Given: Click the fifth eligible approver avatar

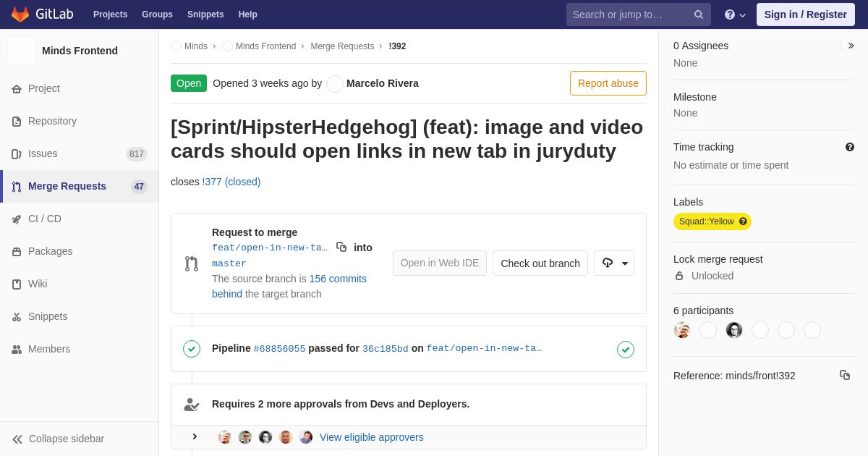Looking at the screenshot, I should click(x=306, y=437).
